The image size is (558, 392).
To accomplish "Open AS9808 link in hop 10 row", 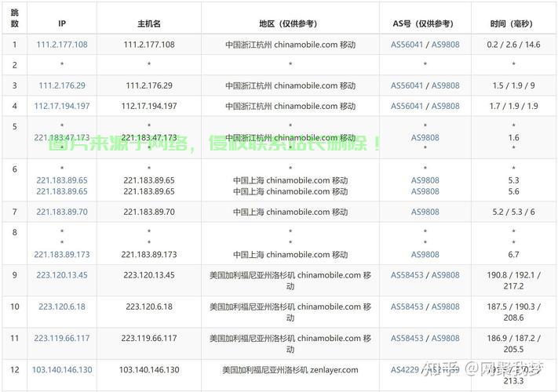I will click(x=445, y=307).
